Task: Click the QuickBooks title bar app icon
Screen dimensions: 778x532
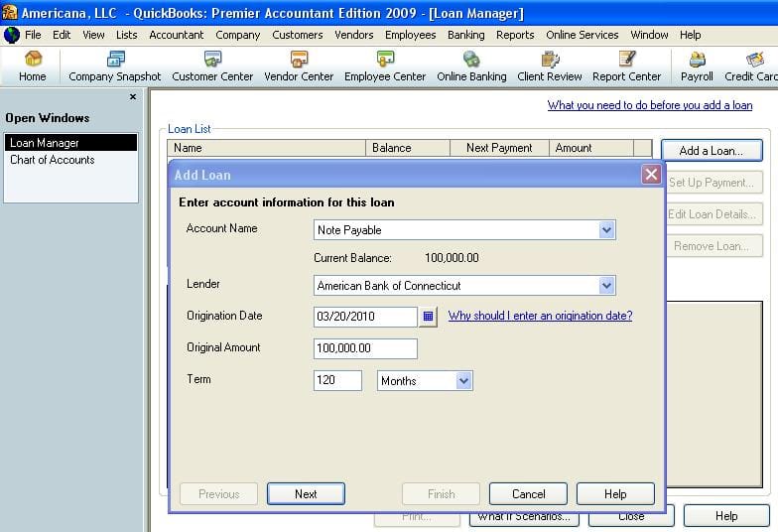Action: tap(10, 12)
